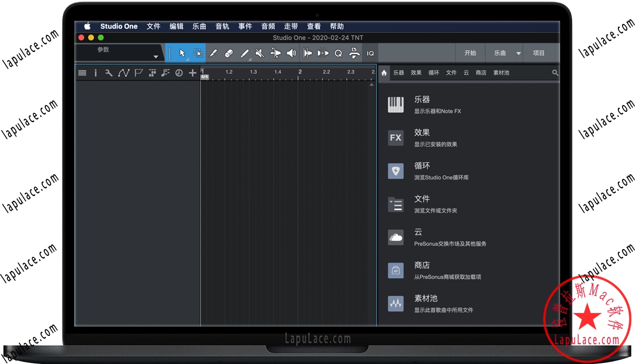Open dropdown arrow next to 乐曲
The height and width of the screenshot is (364, 635).
[x=519, y=53]
